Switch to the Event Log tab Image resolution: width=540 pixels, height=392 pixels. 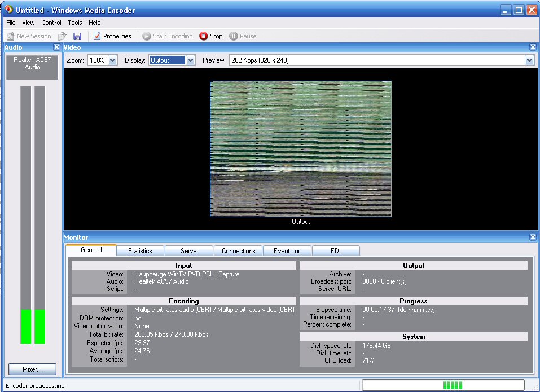click(288, 251)
